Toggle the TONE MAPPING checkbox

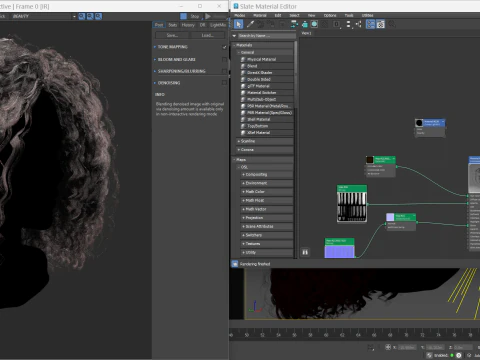(x=224, y=47)
